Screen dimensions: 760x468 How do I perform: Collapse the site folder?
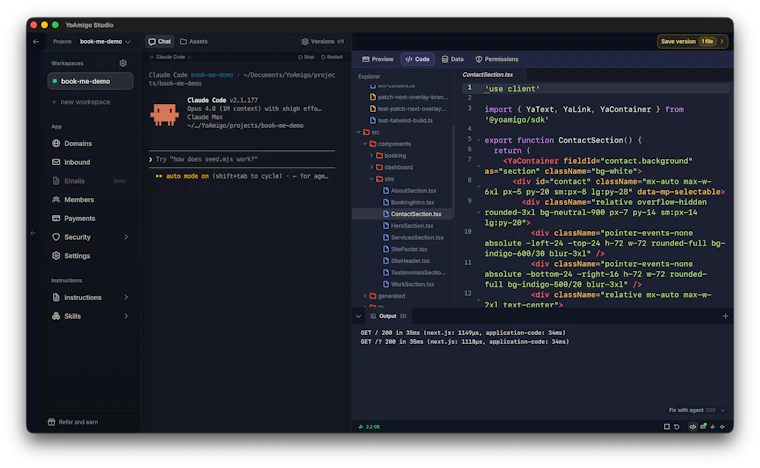coord(372,179)
